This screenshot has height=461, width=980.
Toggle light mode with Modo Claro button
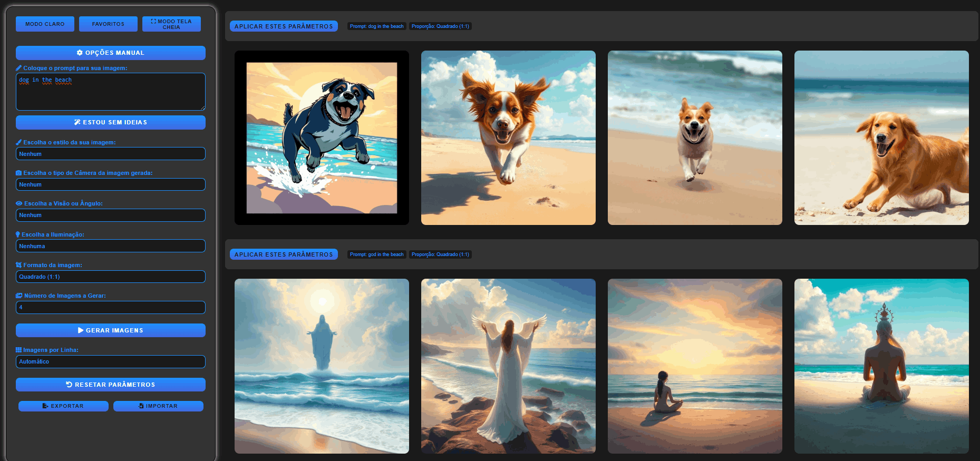pos(45,24)
